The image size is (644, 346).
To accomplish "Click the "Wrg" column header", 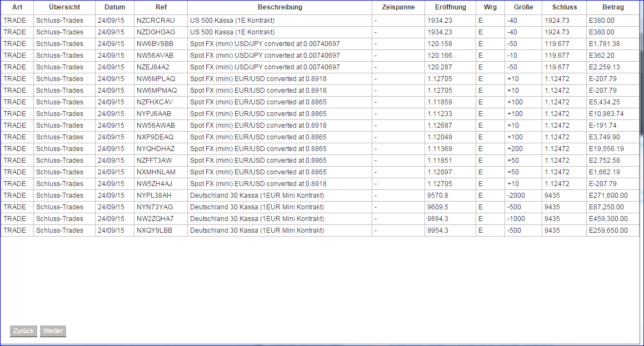I will (490, 7).
